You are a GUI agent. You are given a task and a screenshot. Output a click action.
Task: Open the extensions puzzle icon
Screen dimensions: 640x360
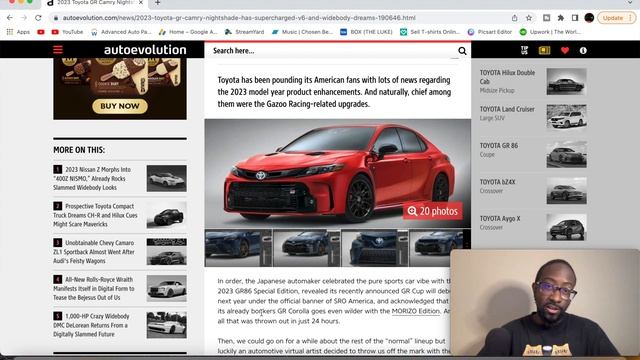[x=561, y=18]
